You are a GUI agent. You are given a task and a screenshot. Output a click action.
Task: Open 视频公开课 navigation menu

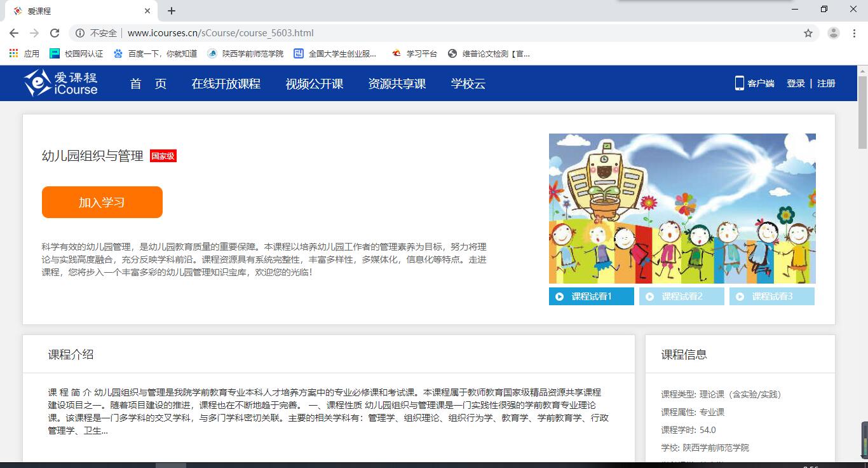pyautogui.click(x=314, y=83)
